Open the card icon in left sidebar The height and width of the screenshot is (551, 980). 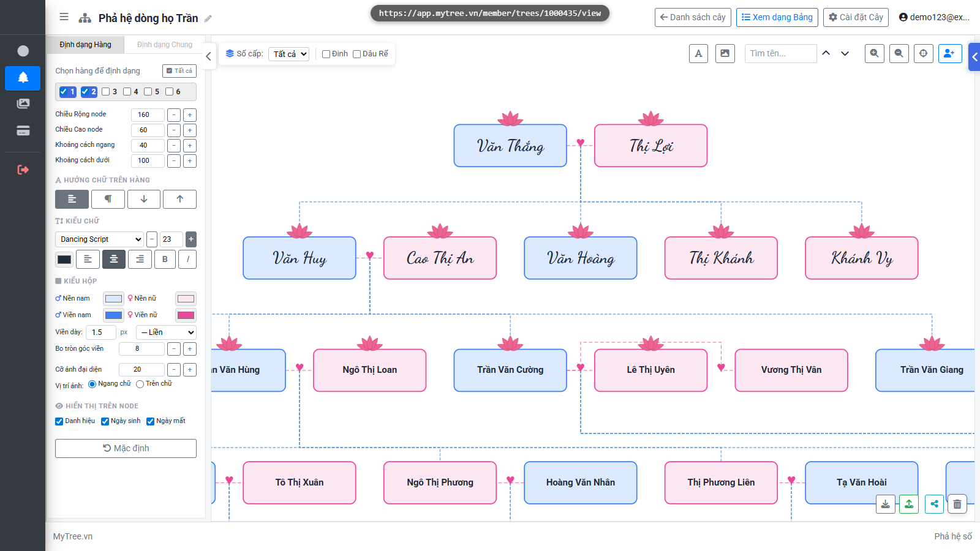coord(23,130)
